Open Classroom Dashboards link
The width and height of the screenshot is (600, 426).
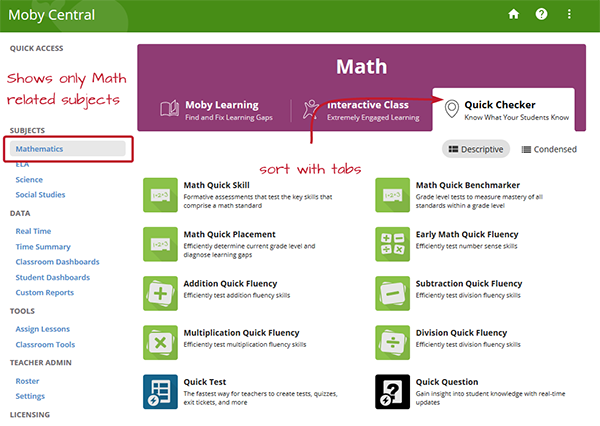click(57, 262)
